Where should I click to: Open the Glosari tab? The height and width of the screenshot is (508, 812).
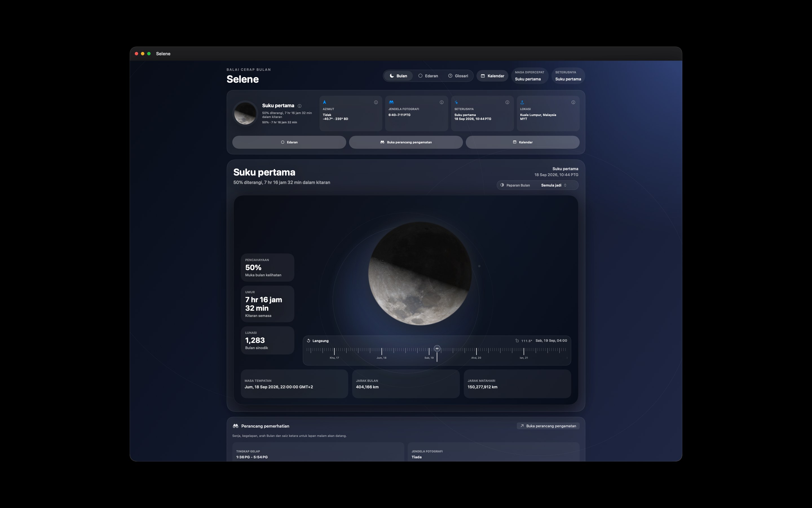[x=458, y=76]
